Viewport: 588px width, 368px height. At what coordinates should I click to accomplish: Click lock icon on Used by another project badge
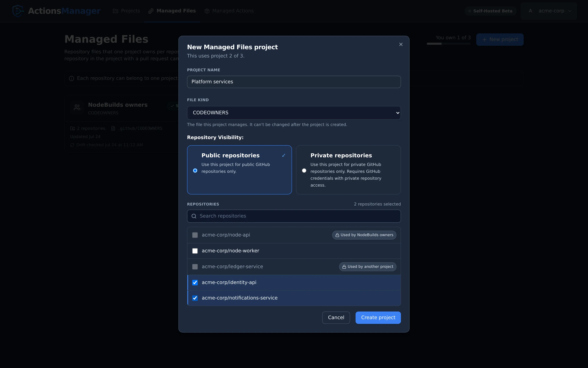click(x=344, y=267)
